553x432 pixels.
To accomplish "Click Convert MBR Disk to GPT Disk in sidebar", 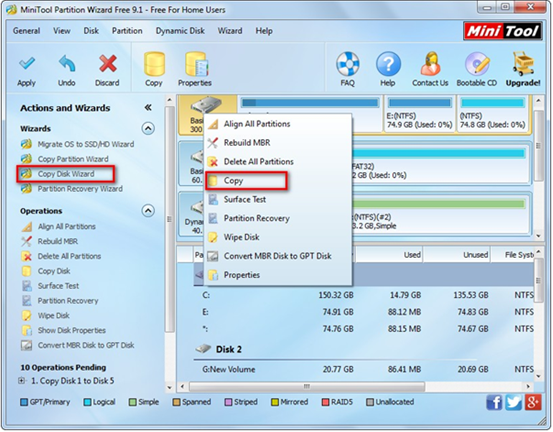I will (86, 345).
